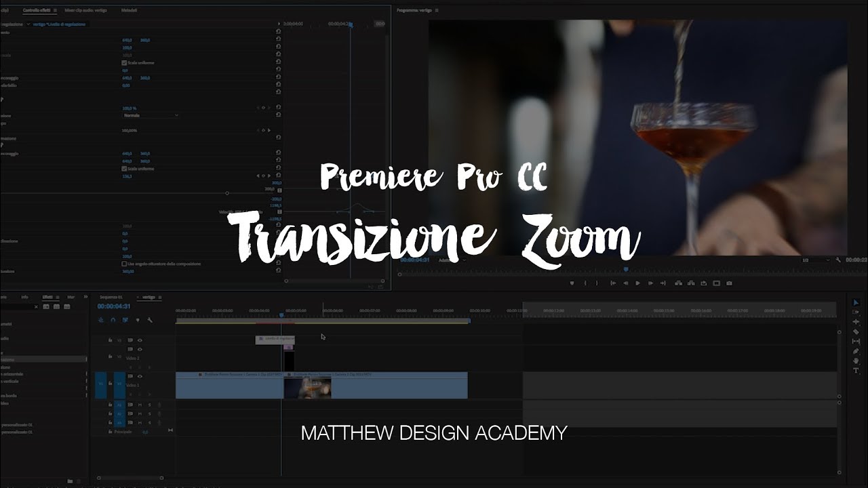Open the Normale blend mode dropdown
The image size is (868, 488).
point(151,115)
